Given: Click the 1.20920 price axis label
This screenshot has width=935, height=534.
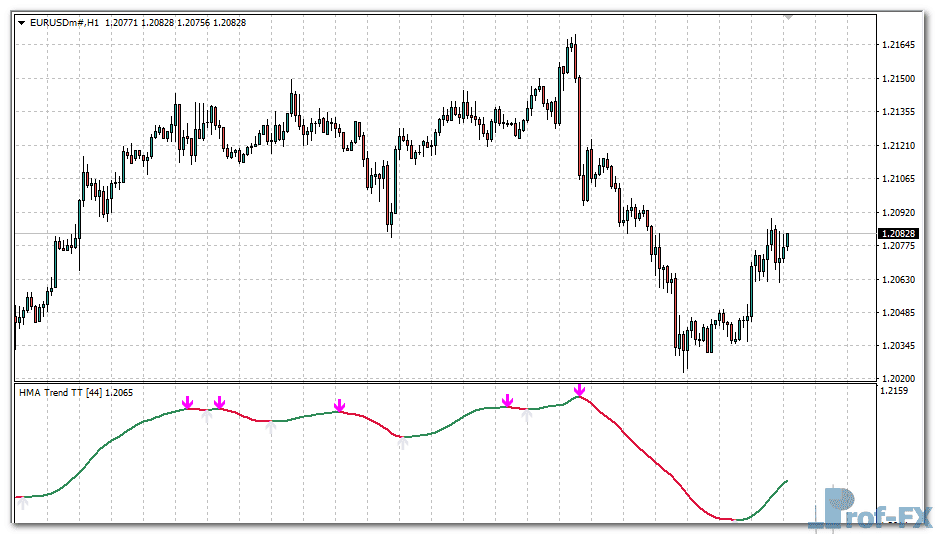Looking at the screenshot, I should click(x=899, y=212).
